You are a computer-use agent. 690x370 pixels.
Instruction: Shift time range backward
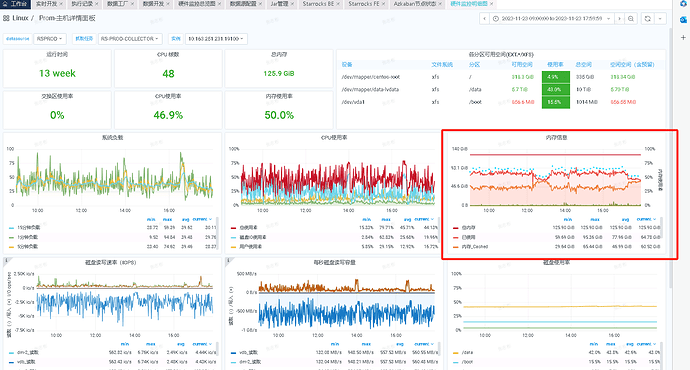[x=484, y=19]
